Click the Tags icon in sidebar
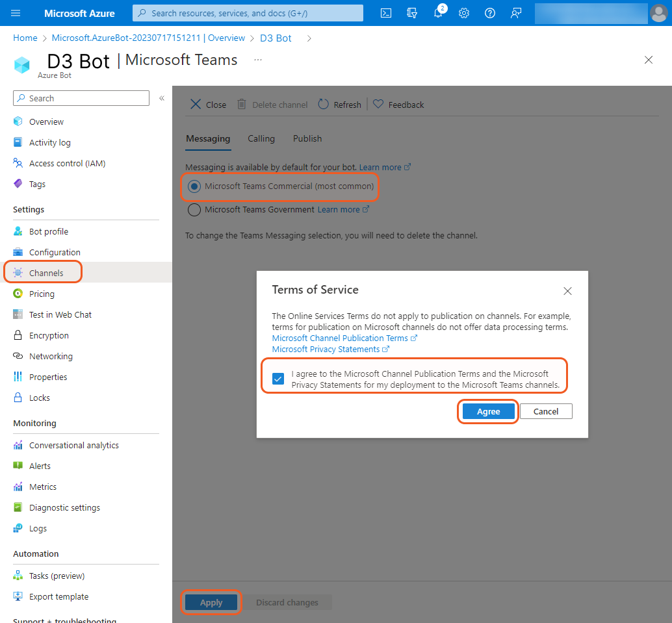Screen dimensions: 672x623 [x=18, y=184]
